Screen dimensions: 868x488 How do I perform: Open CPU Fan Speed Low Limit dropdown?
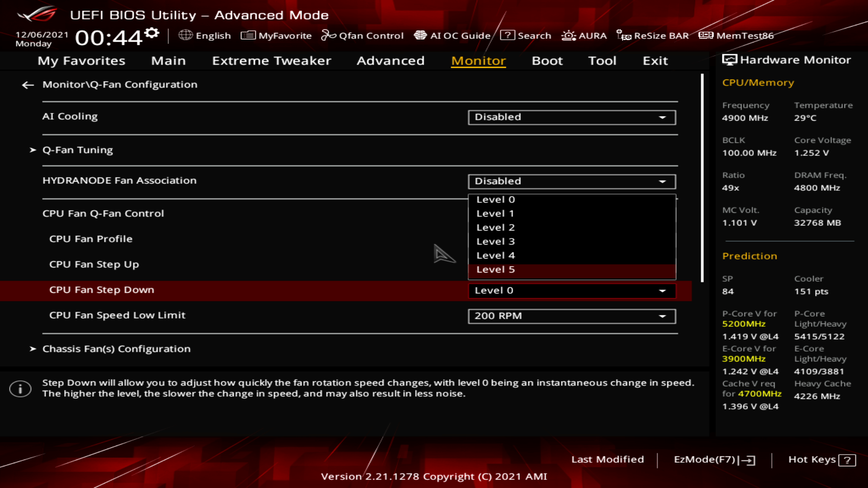(571, 316)
